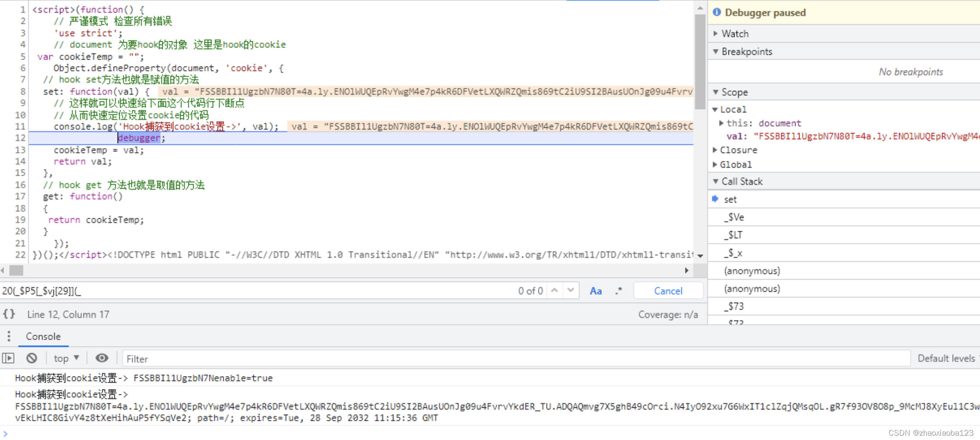Viewport: 980px width, 440px height.
Task: Click the eye live expression icon
Action: 102,358
